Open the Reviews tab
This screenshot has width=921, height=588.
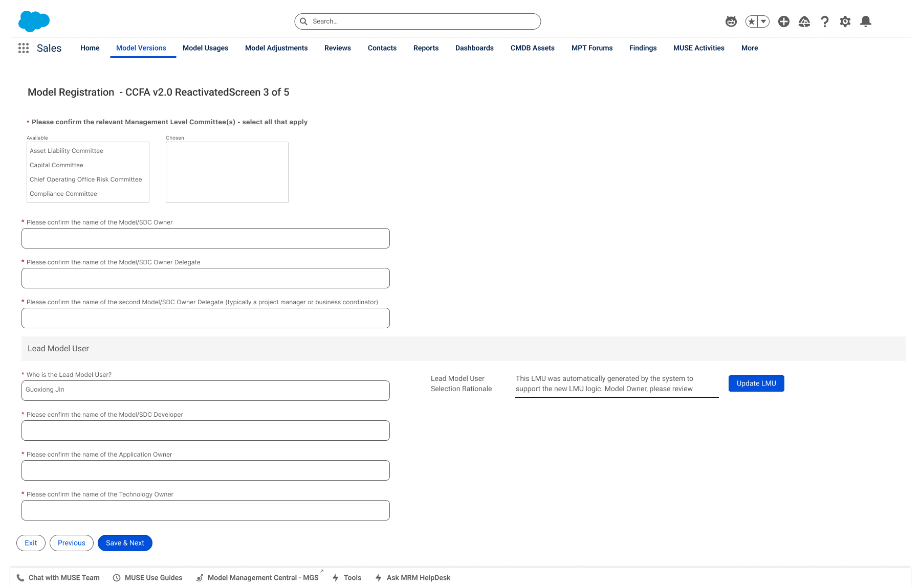(x=338, y=48)
